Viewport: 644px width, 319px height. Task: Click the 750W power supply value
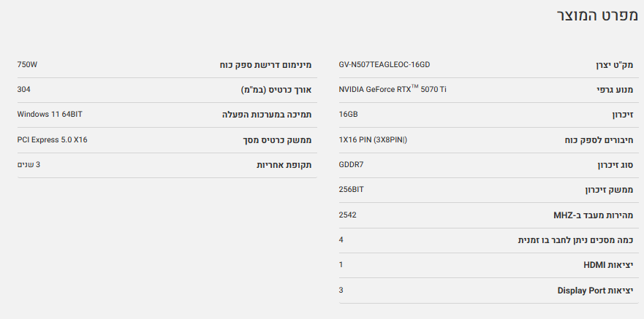click(x=27, y=64)
